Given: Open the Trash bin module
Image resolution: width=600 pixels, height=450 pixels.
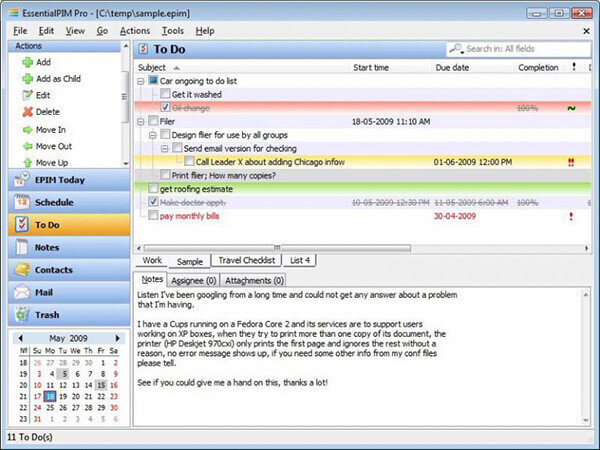Looking at the screenshot, I should (69, 315).
